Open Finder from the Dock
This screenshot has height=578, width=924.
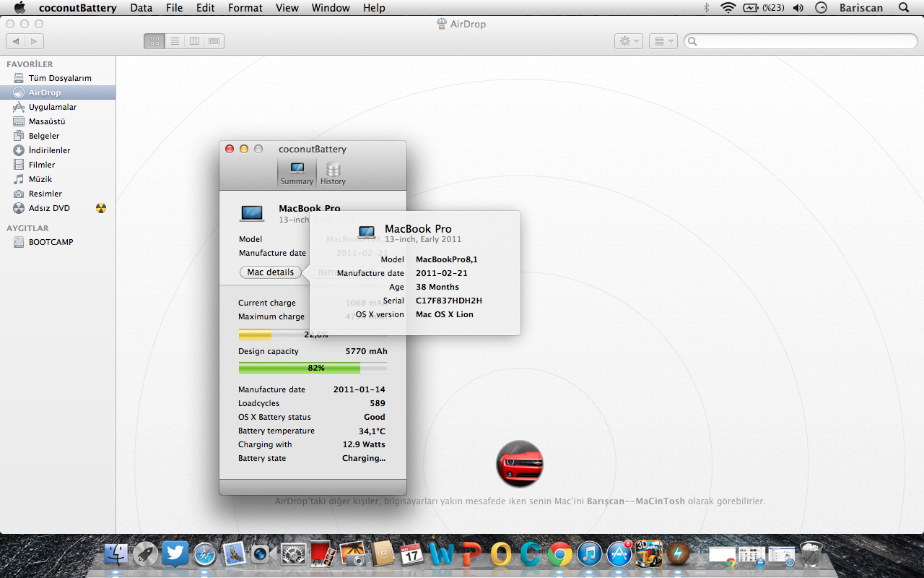point(116,554)
